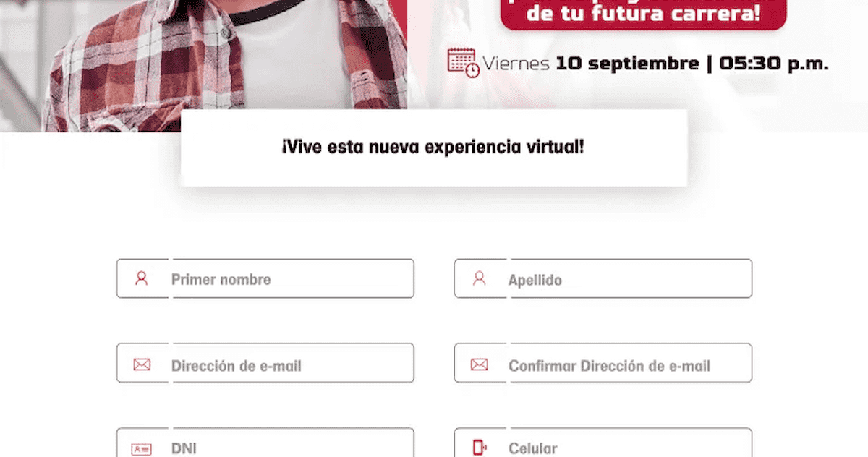Click the '¡Vive esta nueva experiencia virtual!' heading
The height and width of the screenshot is (457, 868).
(433, 148)
